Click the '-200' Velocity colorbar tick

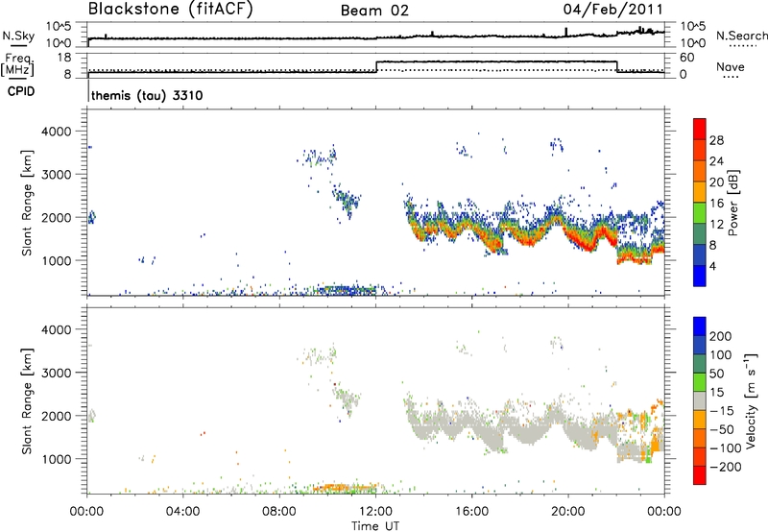tap(725, 467)
